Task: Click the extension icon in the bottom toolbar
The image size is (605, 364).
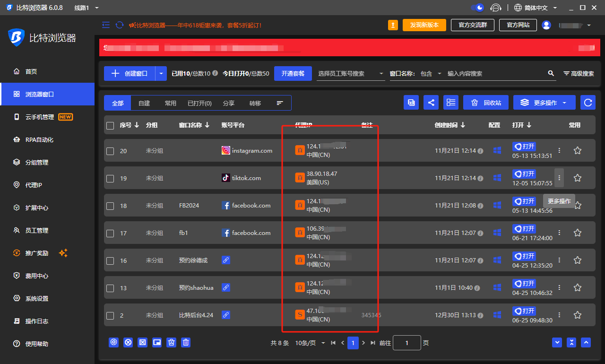Action: click(x=113, y=342)
